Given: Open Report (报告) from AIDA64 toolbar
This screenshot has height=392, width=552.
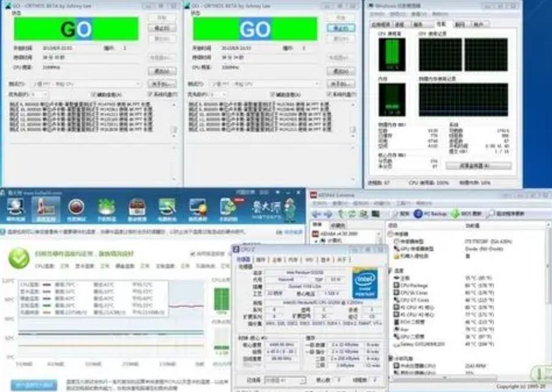Looking at the screenshot, I should coord(400,213).
